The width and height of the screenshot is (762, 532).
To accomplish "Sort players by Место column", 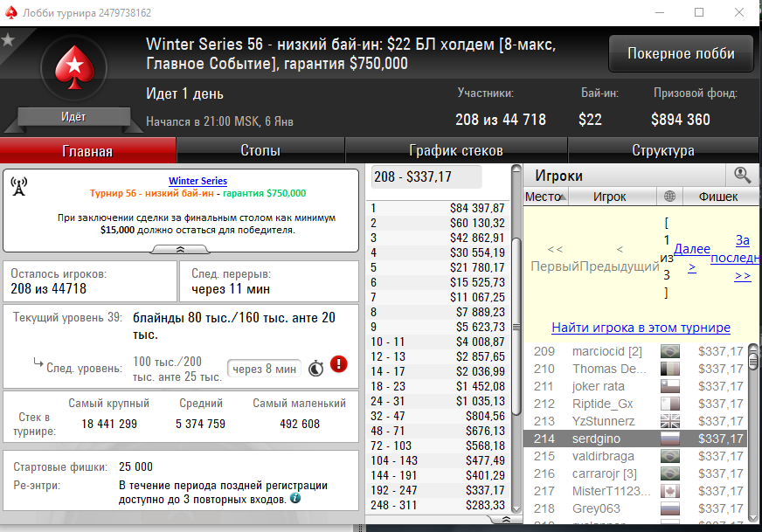I will pyautogui.click(x=545, y=197).
